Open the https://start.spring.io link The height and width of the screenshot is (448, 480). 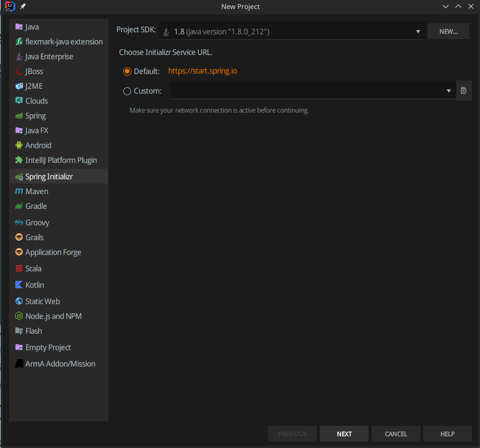(x=202, y=71)
